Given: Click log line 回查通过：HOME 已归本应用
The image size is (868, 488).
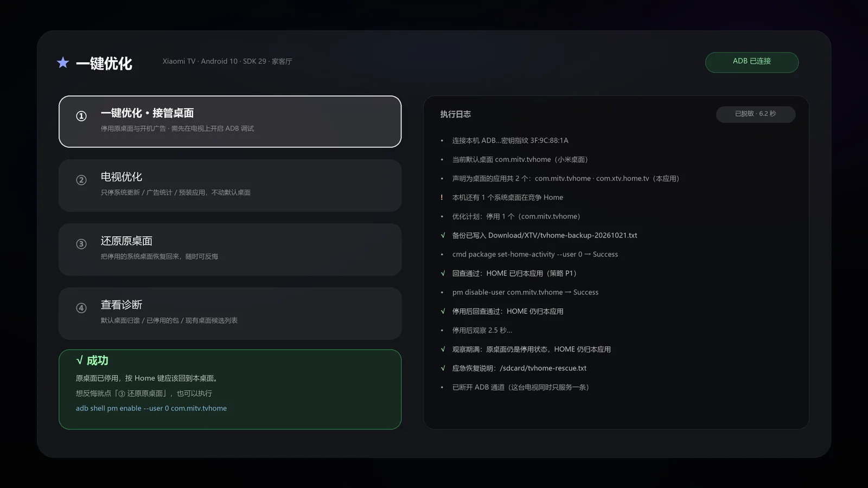Looking at the screenshot, I should pyautogui.click(x=514, y=273).
